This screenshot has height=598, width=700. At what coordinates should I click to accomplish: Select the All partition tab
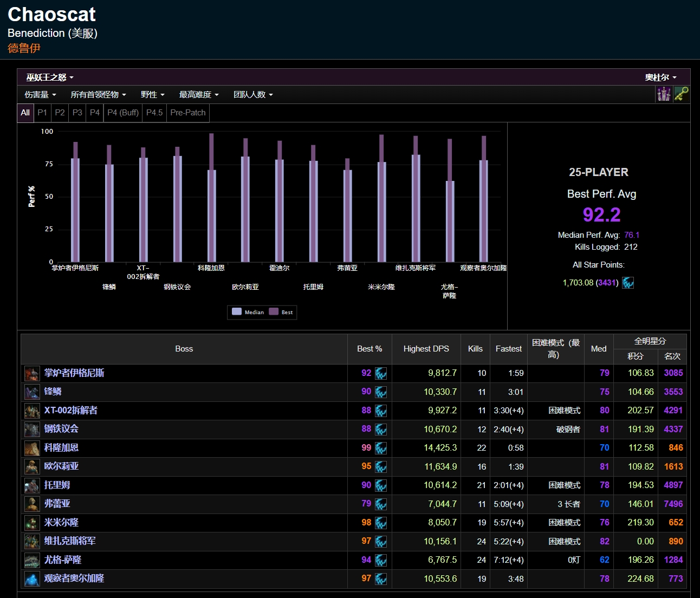25,113
